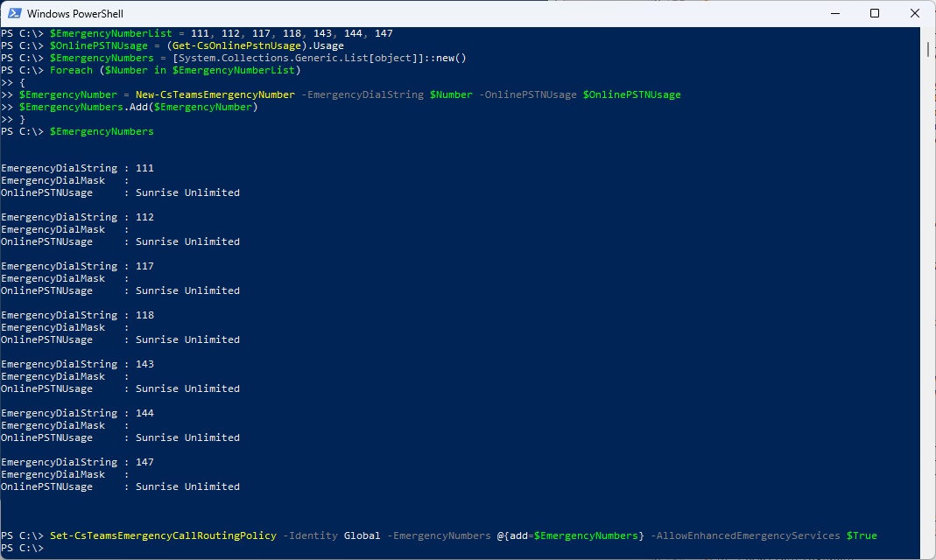Image resolution: width=936 pixels, height=560 pixels.
Task: Click the "-Identity" parameter
Action: (x=310, y=535)
